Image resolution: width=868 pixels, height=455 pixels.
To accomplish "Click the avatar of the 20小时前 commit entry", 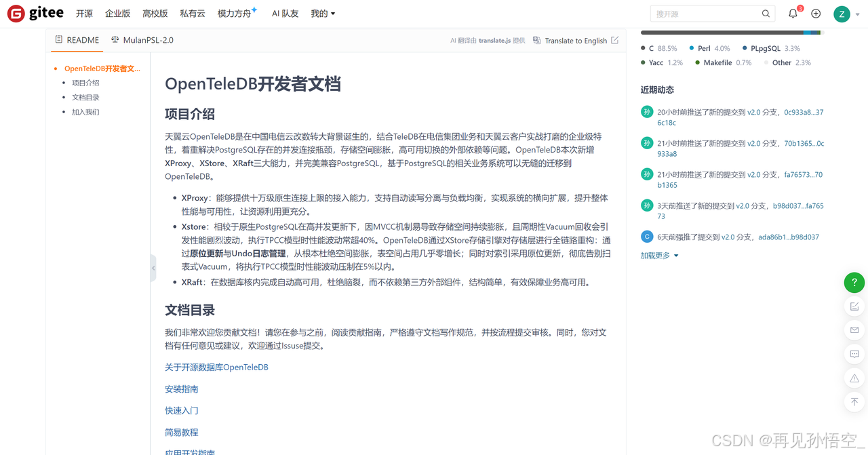I will (647, 112).
